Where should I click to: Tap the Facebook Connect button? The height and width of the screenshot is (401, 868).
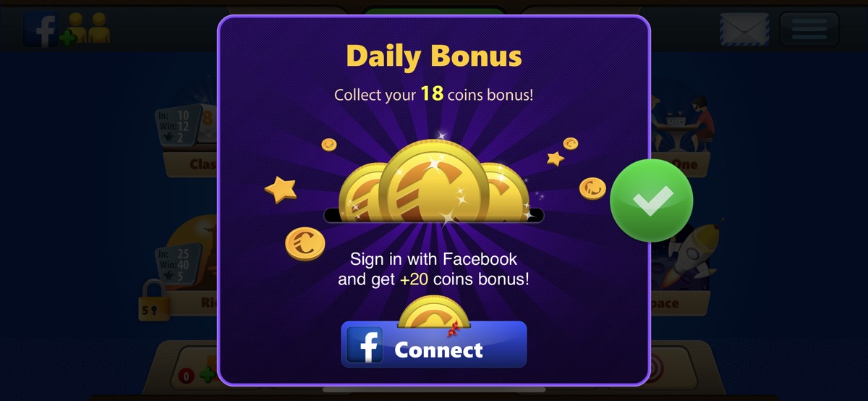click(434, 345)
